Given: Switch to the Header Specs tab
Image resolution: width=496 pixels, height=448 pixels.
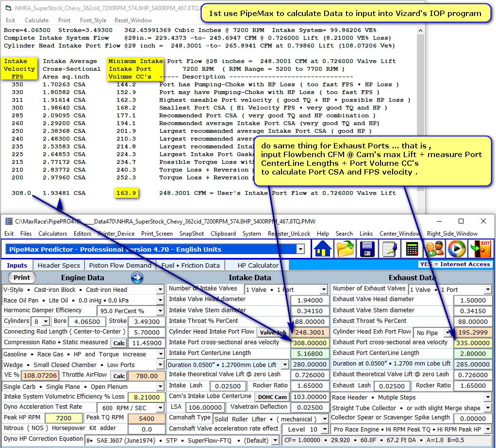Looking at the screenshot, I should pos(59,265).
